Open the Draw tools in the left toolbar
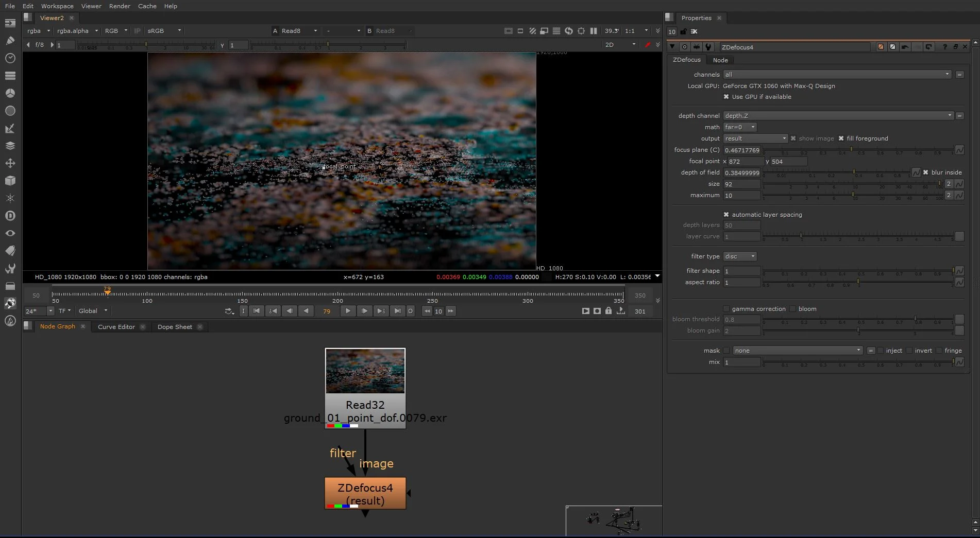This screenshot has height=538, width=980. pos(10,41)
